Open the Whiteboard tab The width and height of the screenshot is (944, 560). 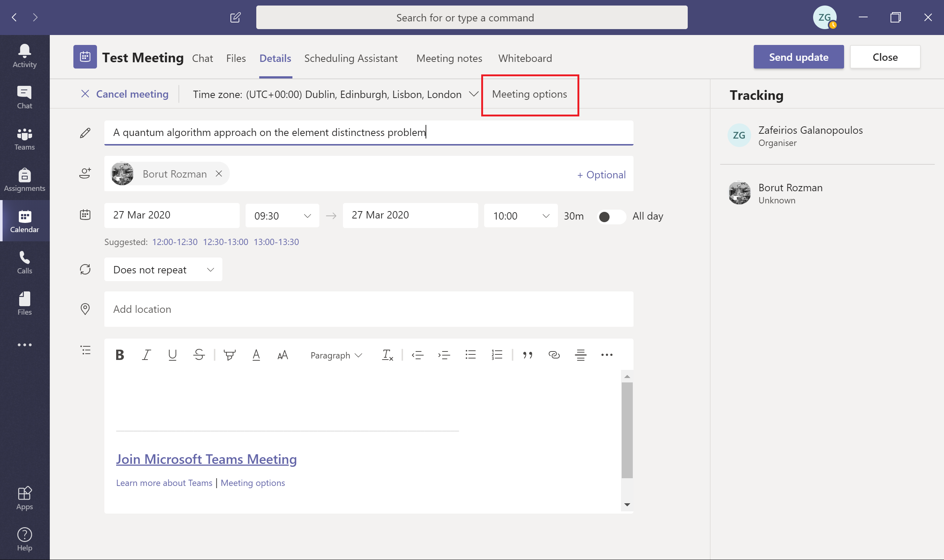(x=525, y=58)
